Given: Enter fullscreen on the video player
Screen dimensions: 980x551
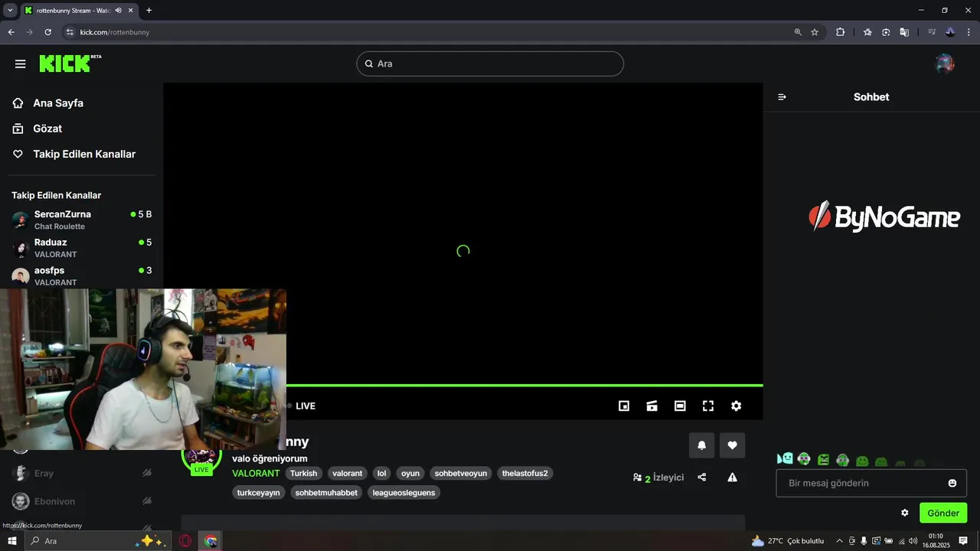Looking at the screenshot, I should coord(708,406).
